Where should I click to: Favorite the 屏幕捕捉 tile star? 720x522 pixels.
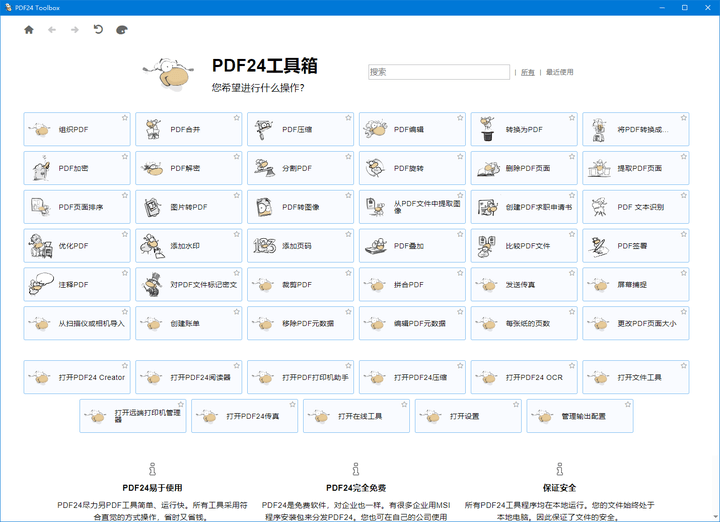(683, 273)
